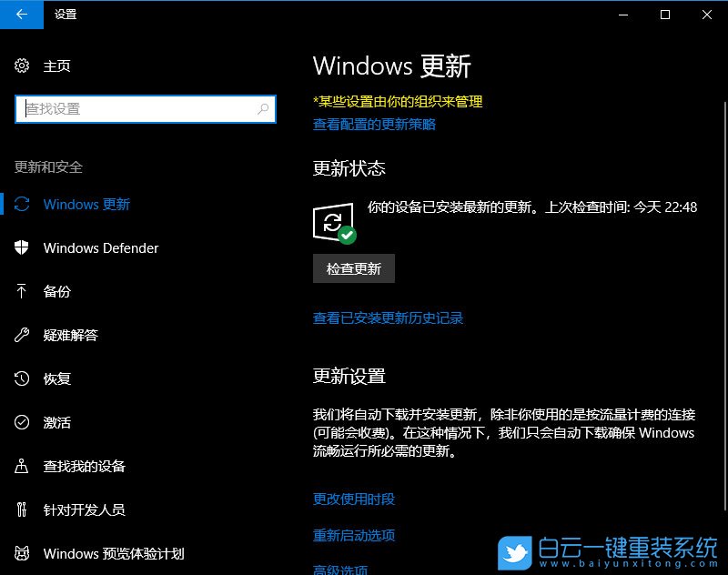Viewport: 728px width, 575px height.
Task: Click the Home gear icon in the sidebar
Action: (22, 66)
